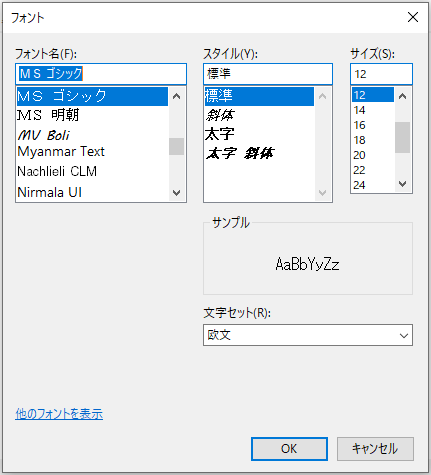Click the フォント名 text input field

[x=101, y=74]
